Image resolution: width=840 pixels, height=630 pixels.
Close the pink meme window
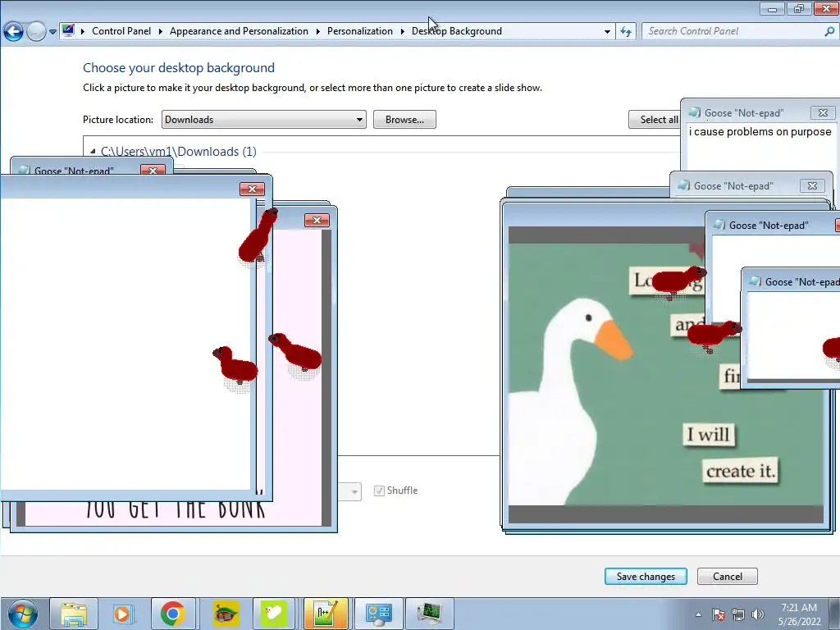pos(317,220)
